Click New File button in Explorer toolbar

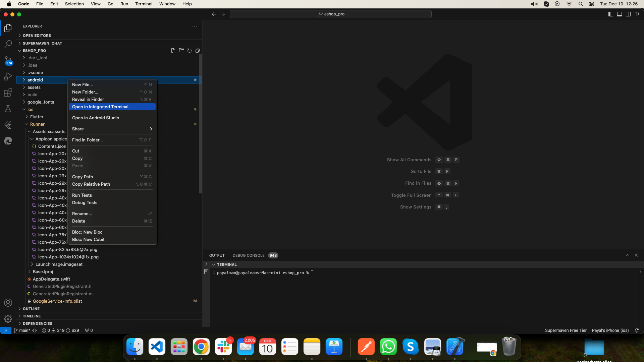point(174,50)
